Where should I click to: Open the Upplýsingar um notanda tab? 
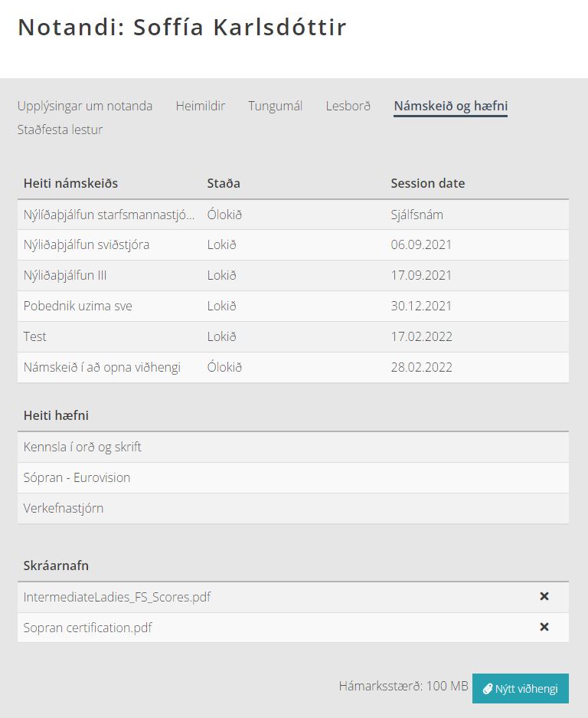tap(85, 106)
